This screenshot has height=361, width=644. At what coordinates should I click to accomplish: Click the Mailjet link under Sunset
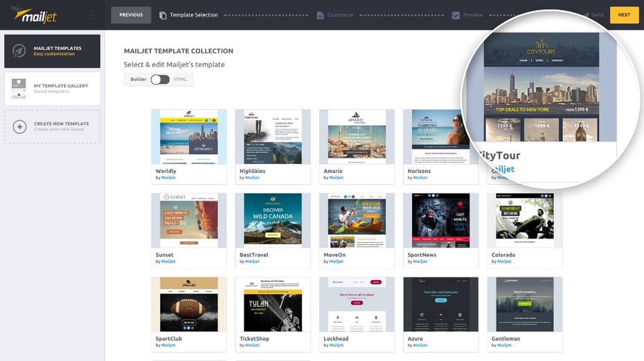point(168,261)
